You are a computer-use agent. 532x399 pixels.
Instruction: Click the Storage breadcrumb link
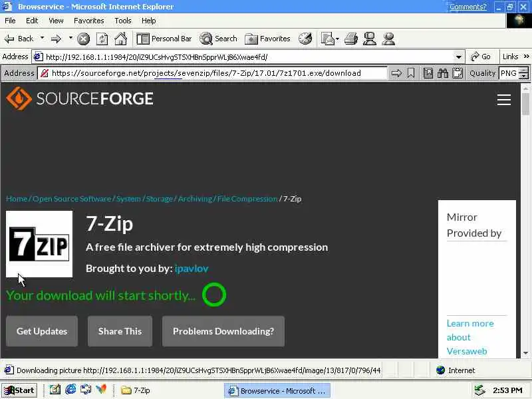coord(159,199)
